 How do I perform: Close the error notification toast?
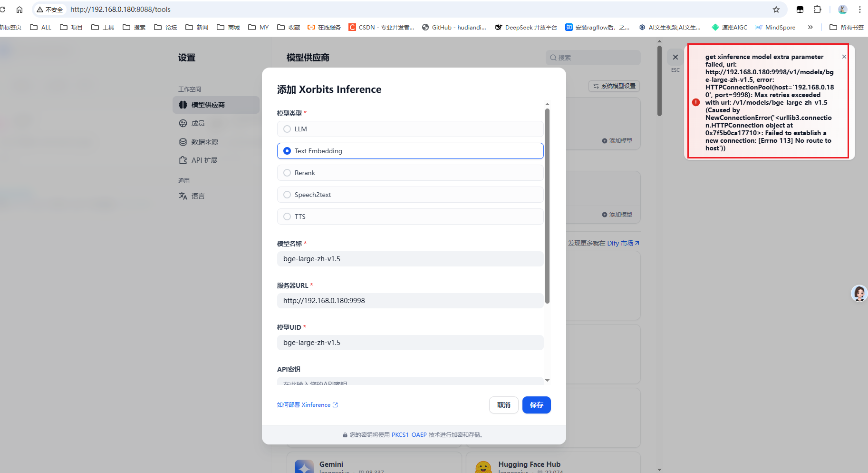click(x=844, y=57)
